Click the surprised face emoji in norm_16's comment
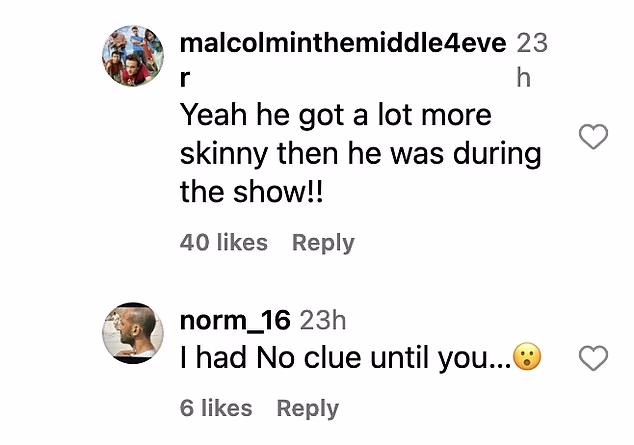 point(527,358)
